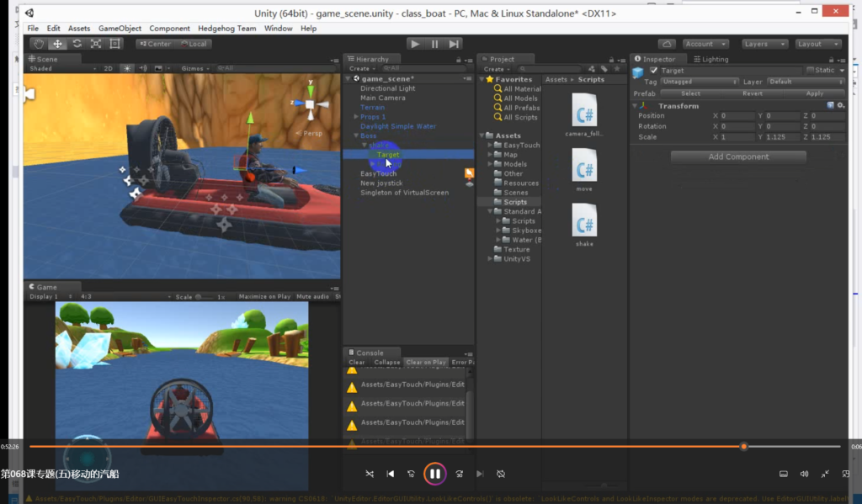The height and width of the screenshot is (504, 862).
Task: Open the Layers dropdown
Action: click(x=764, y=44)
